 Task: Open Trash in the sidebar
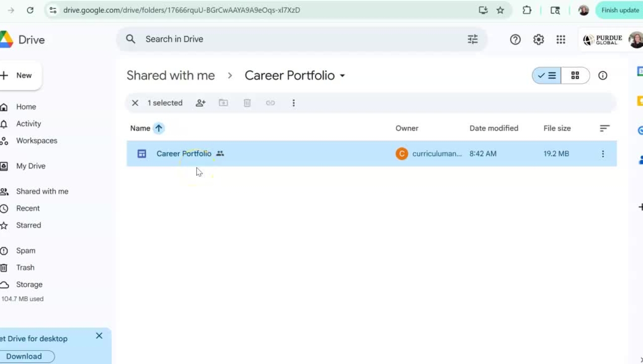coord(25,268)
